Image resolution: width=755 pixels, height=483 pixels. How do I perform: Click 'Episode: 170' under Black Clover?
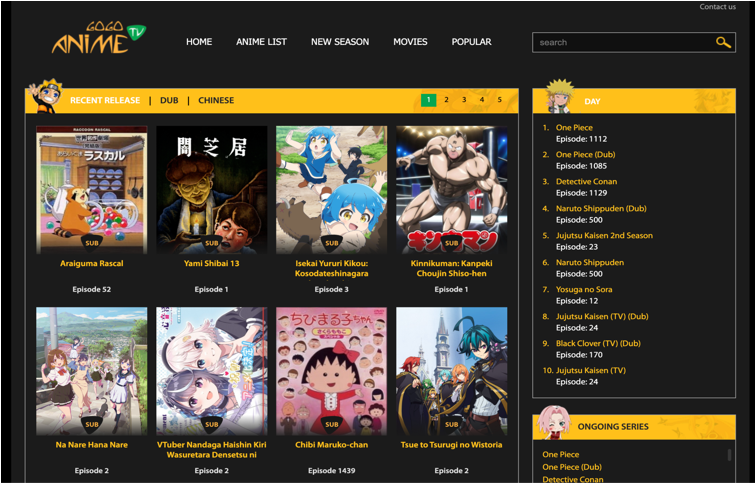(579, 355)
